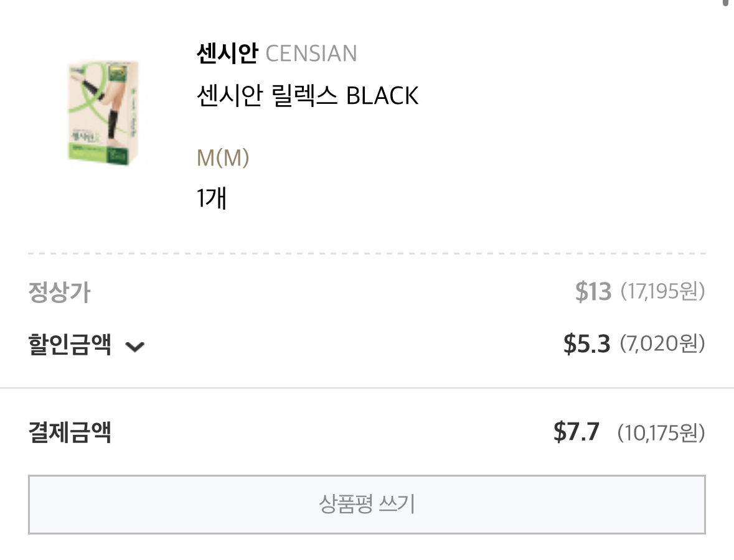
Task: Click the dashed divider below product details
Action: (367, 254)
